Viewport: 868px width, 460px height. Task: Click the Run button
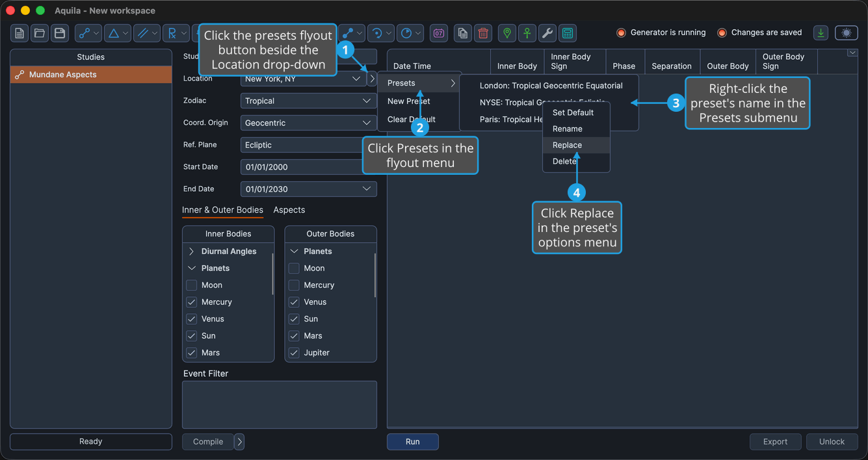413,442
